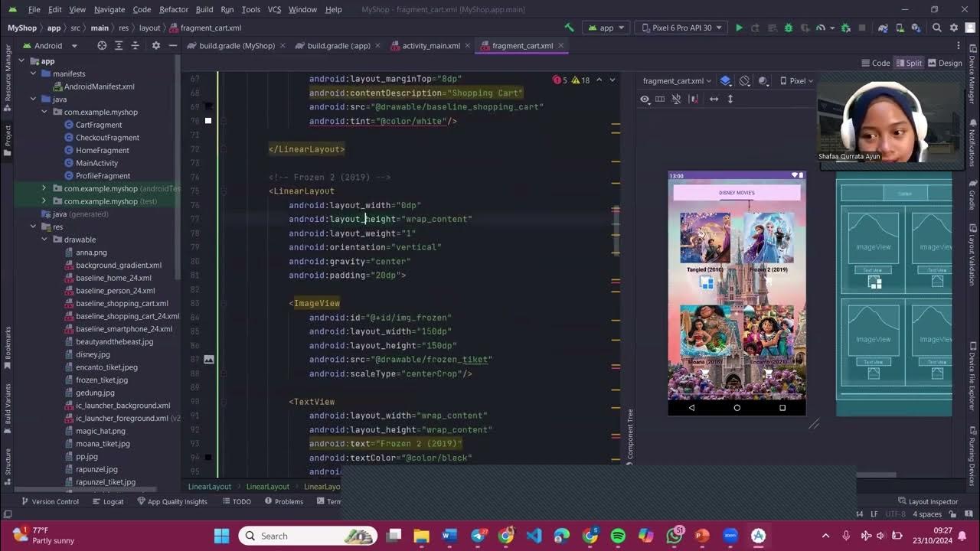Click the Sync Project with Gradle Files icon

point(884,28)
